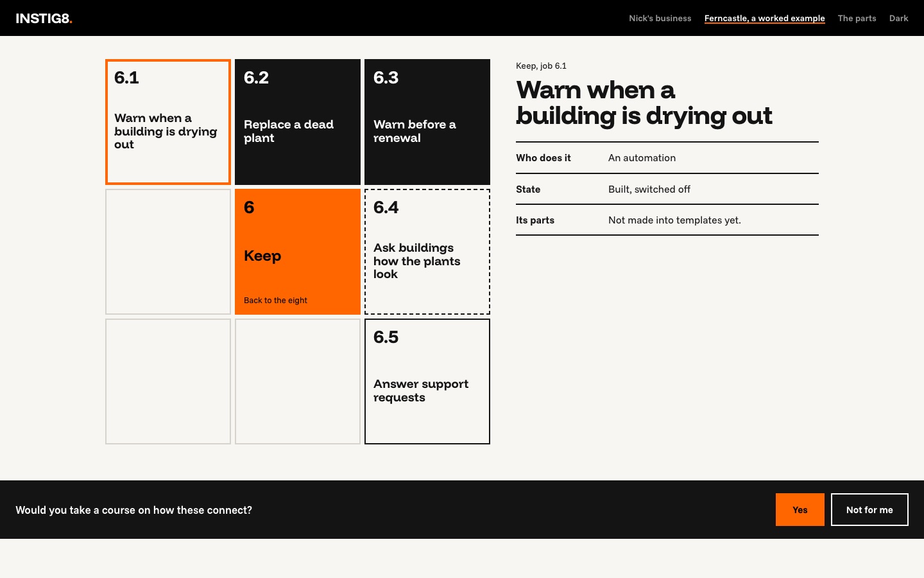924x578 pixels.
Task: Click 'Not made into templates yet.'
Action: pos(674,220)
